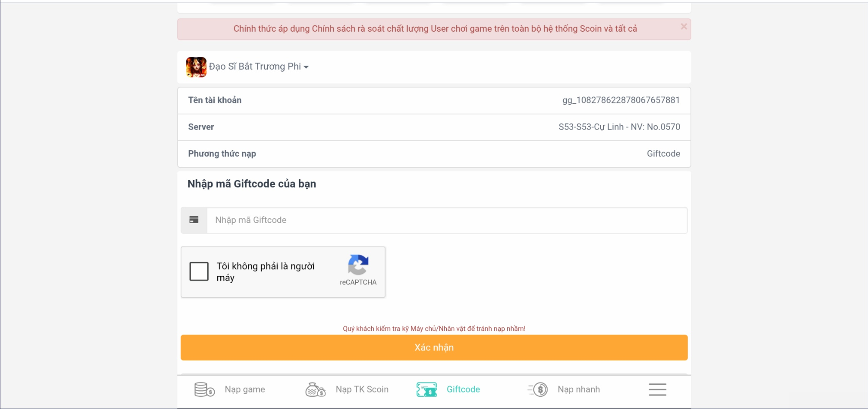Click the Giftcode value in Phương thức nạp row
Screen dimensions: 868x409
pos(663,154)
